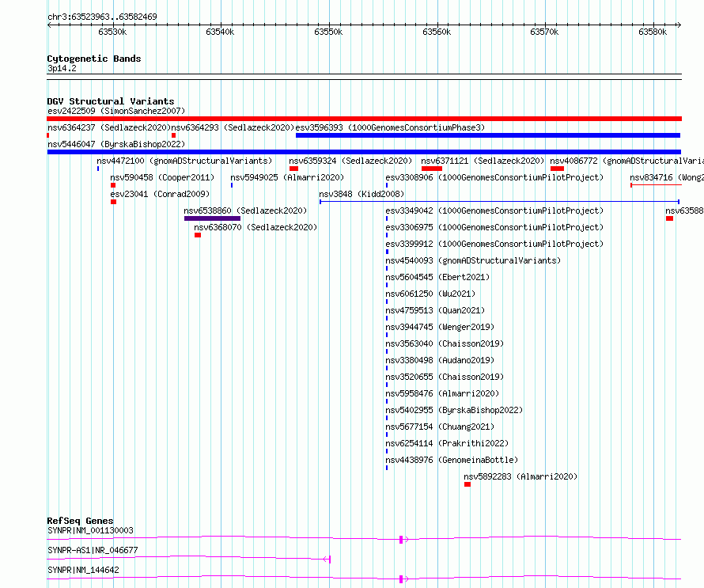Viewport: 704px width, 588px height.
Task: Click esv3308906 1000GenomesConsortiumPilotProject label
Action: click(494, 177)
